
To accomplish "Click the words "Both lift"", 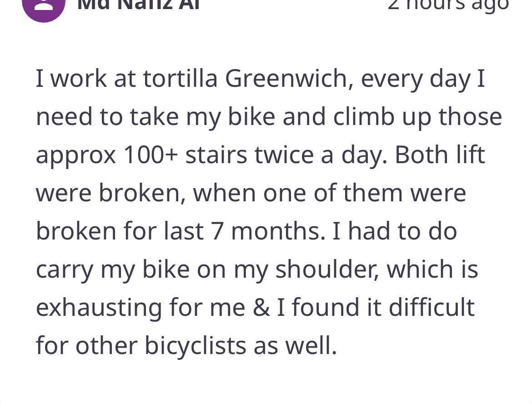I will pyautogui.click(x=440, y=155).
